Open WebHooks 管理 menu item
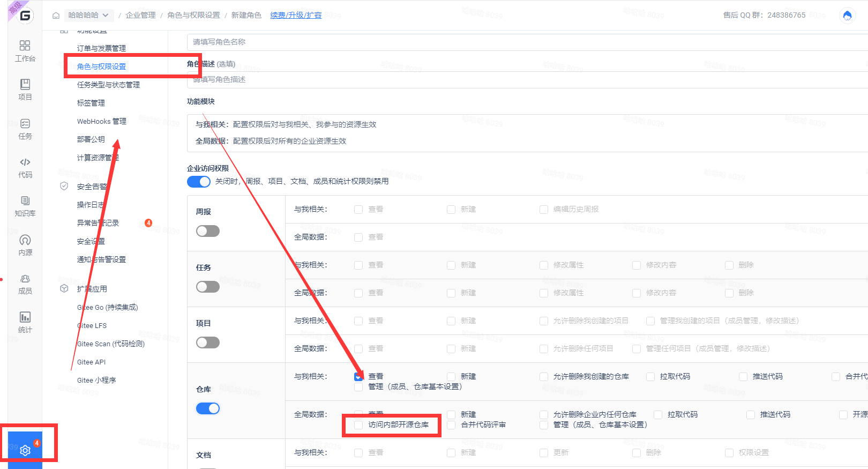 102,122
